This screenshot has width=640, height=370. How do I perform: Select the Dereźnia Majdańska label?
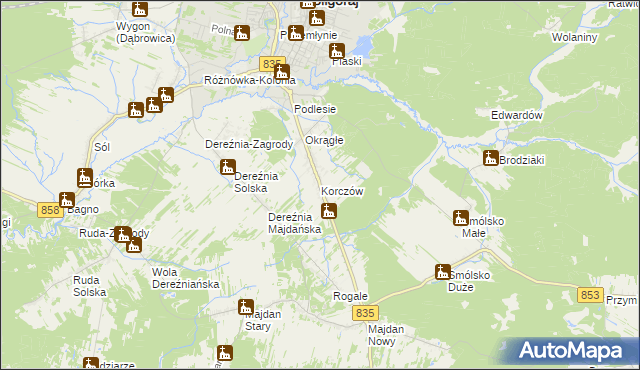(294, 224)
